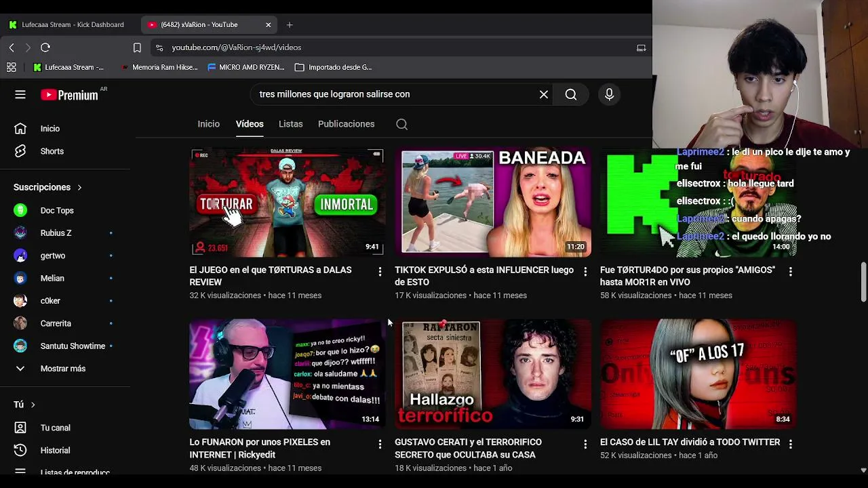
Task: Open options for Lo FUNARON video
Action: [380, 444]
